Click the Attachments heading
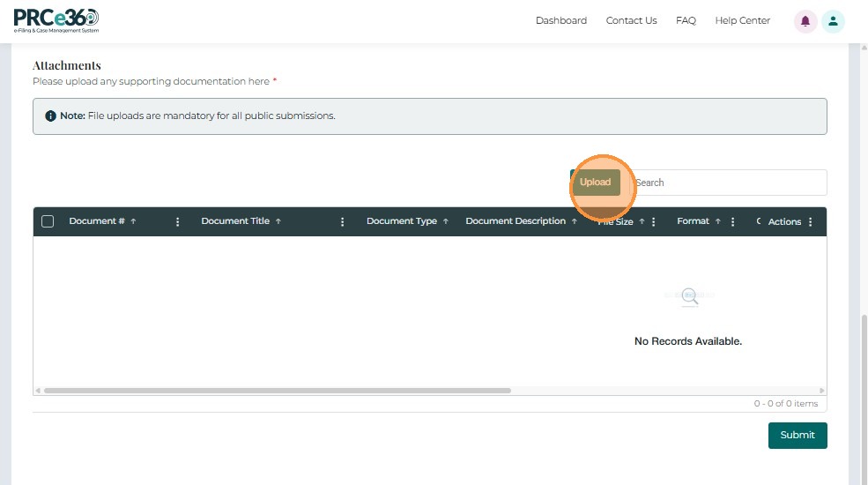The image size is (868, 485). [66, 65]
